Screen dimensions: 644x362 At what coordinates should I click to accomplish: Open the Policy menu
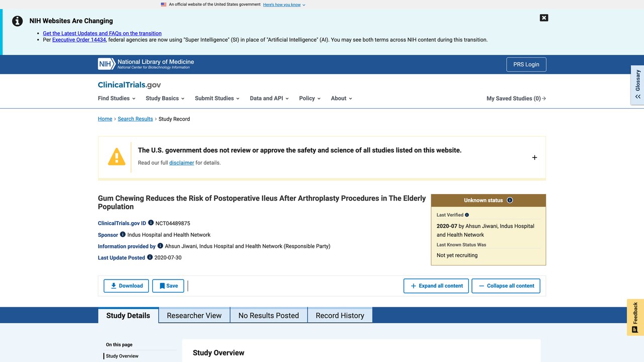point(310,99)
